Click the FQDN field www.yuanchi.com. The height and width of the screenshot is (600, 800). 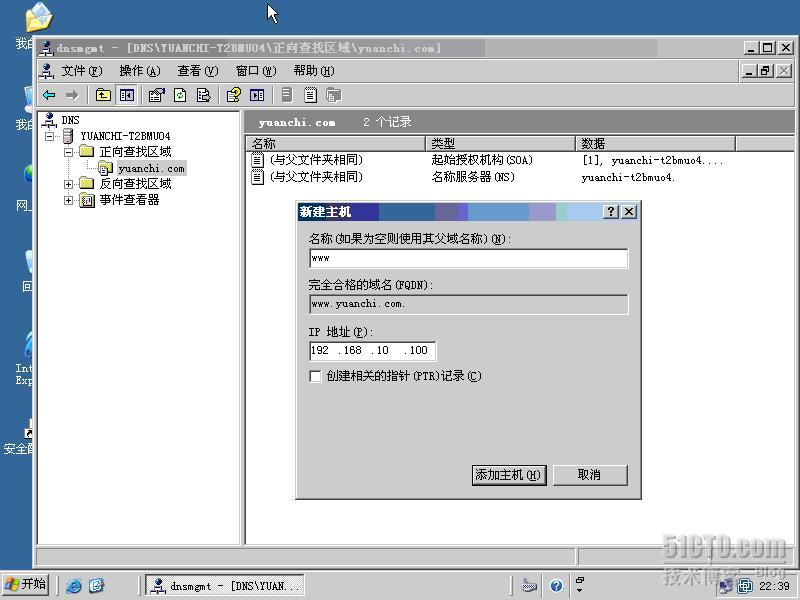pyautogui.click(x=468, y=304)
